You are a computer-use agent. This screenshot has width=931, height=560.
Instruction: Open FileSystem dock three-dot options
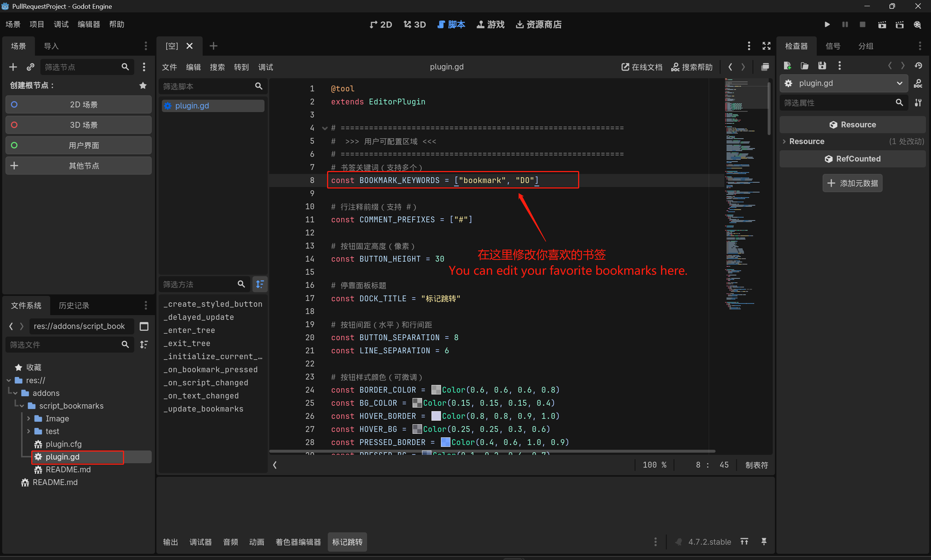coord(146,305)
